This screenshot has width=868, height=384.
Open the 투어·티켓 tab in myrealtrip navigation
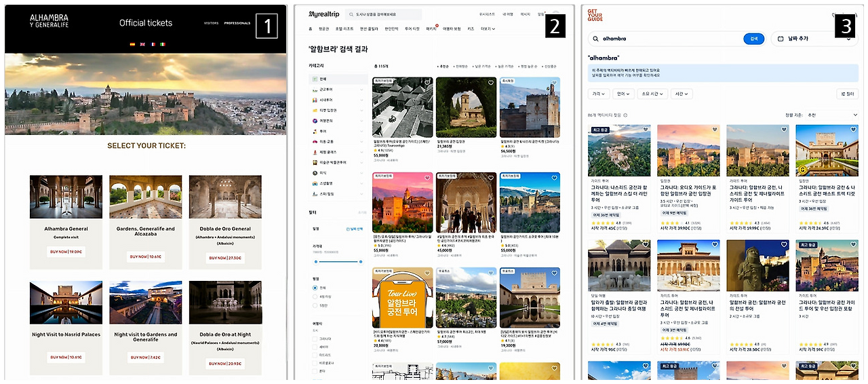tap(412, 28)
